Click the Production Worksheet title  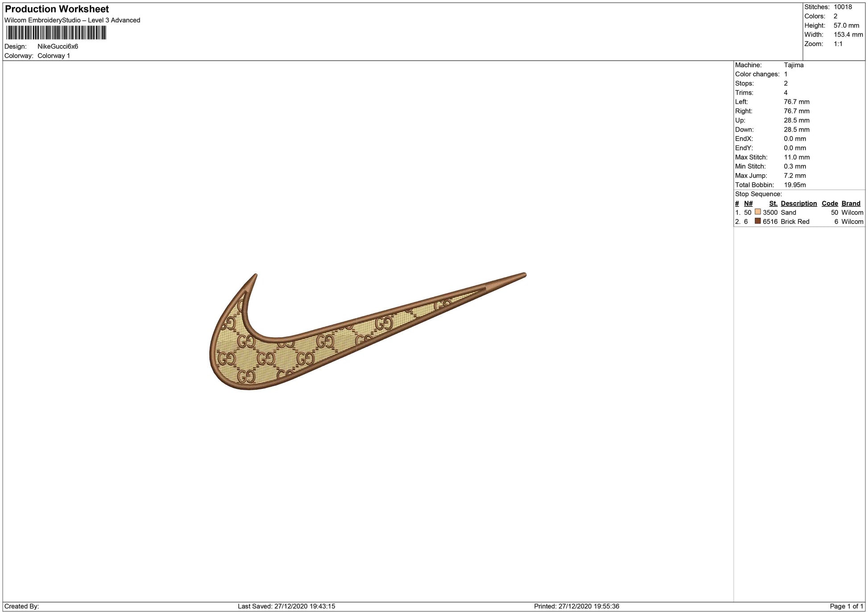click(57, 9)
